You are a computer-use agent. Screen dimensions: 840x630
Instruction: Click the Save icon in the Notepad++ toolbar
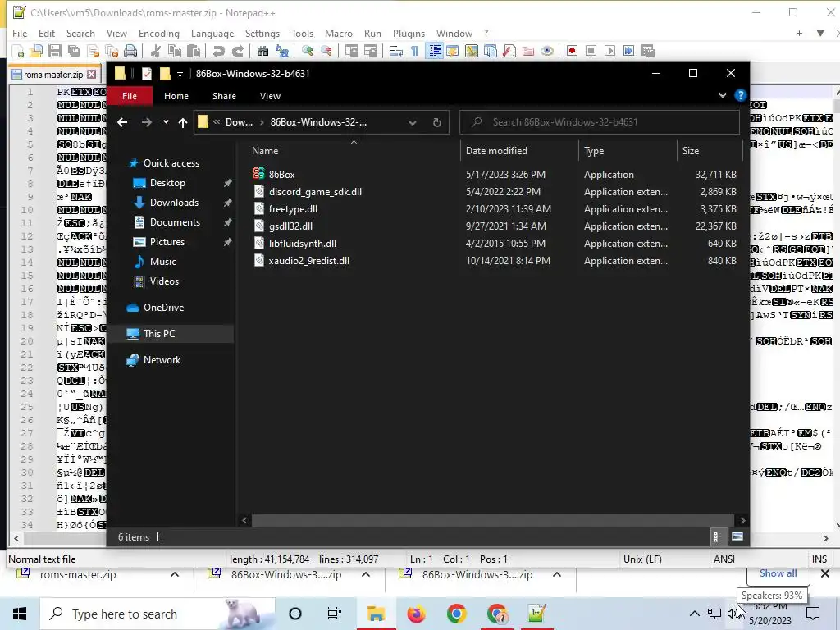pos(55,51)
